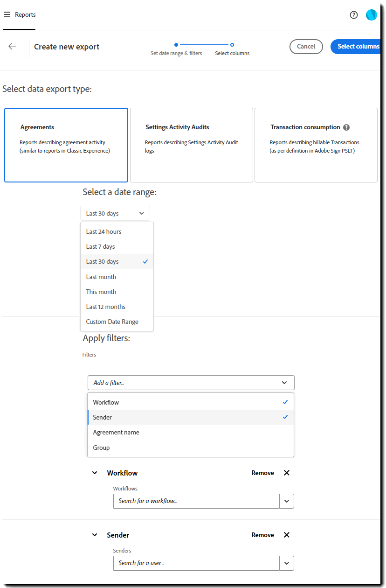Choose "Custom Date Range" from the list

tap(112, 322)
